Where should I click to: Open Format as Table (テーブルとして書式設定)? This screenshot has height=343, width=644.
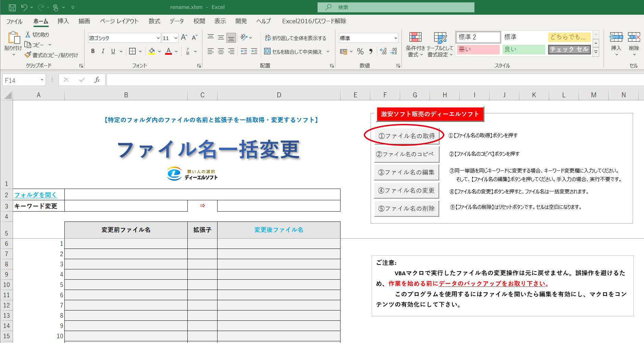pos(440,45)
